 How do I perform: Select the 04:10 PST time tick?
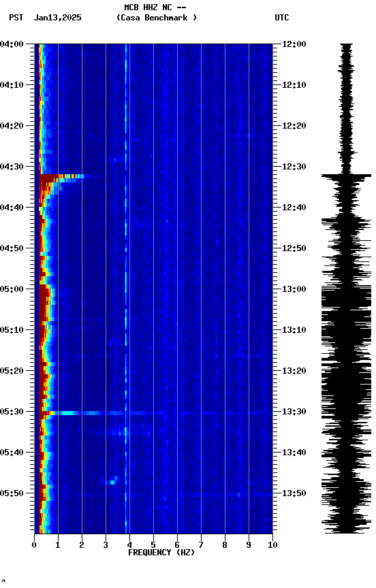12,85
